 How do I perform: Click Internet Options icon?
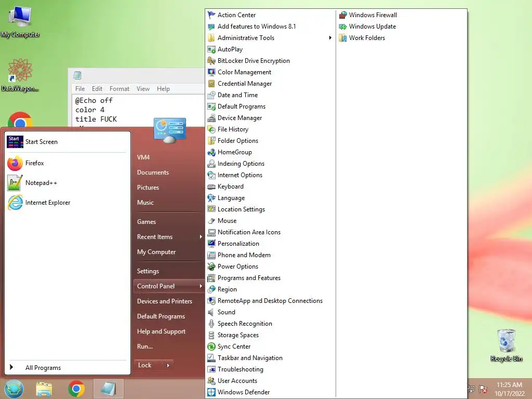click(x=211, y=175)
